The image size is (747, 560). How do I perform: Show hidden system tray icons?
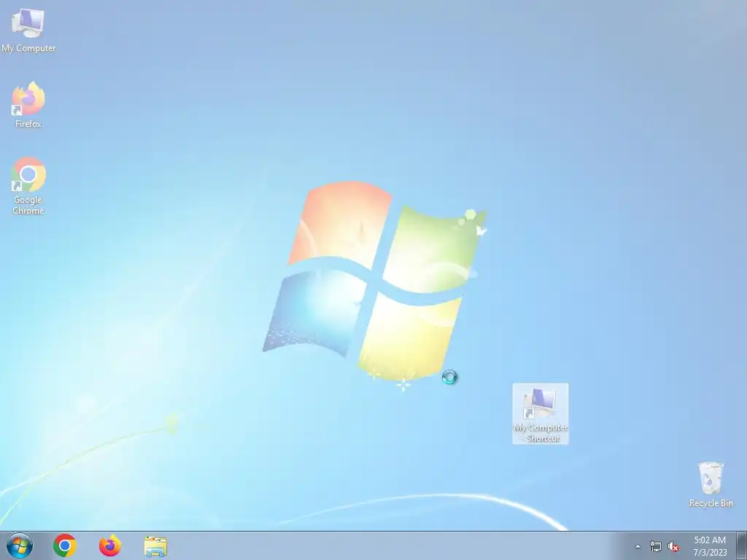pos(638,546)
